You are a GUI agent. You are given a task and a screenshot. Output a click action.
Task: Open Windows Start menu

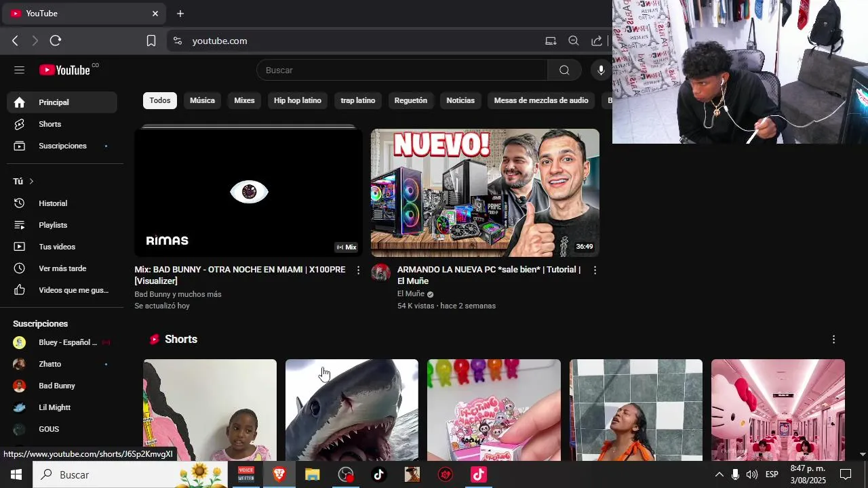click(16, 474)
